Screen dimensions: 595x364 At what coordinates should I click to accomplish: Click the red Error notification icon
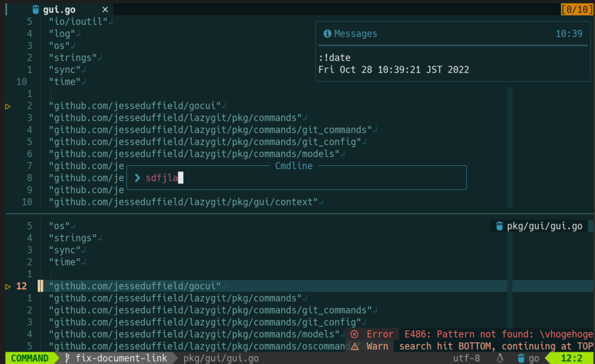[x=355, y=334]
